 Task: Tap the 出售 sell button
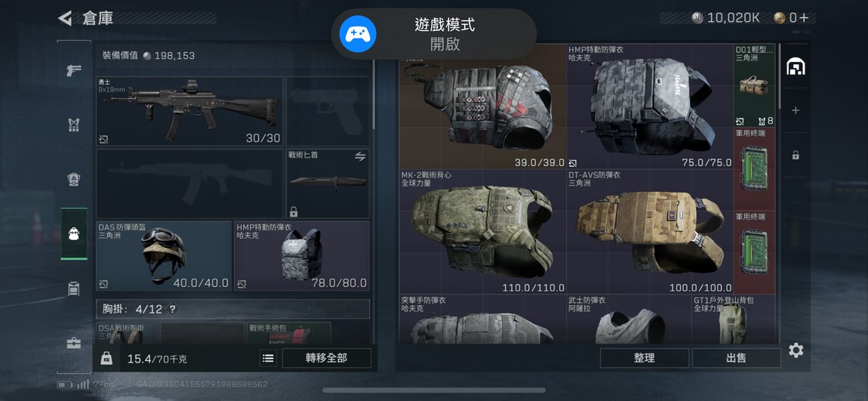(x=736, y=359)
